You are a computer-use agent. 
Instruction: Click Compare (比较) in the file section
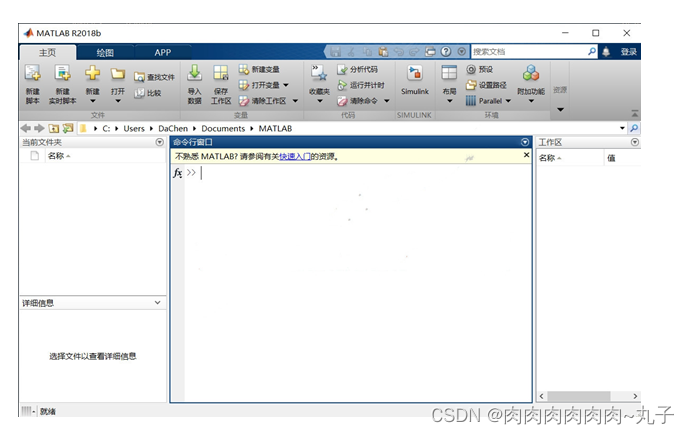click(x=148, y=93)
